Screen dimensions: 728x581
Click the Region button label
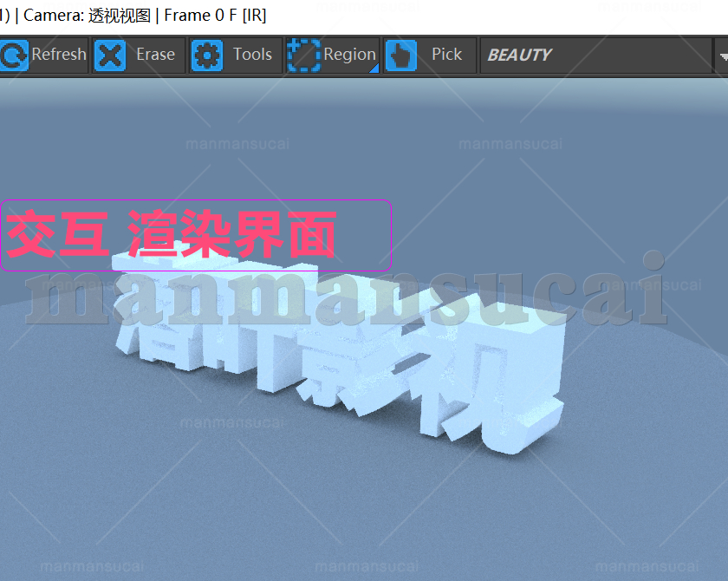pyautogui.click(x=349, y=55)
